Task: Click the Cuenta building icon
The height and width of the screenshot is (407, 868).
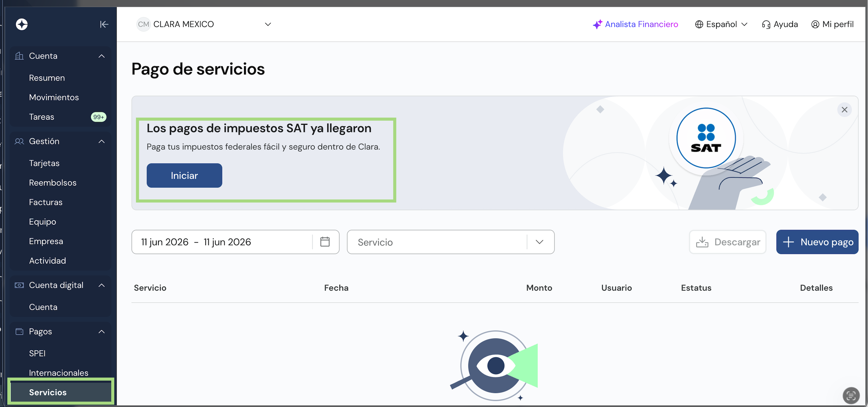Action: pos(19,56)
